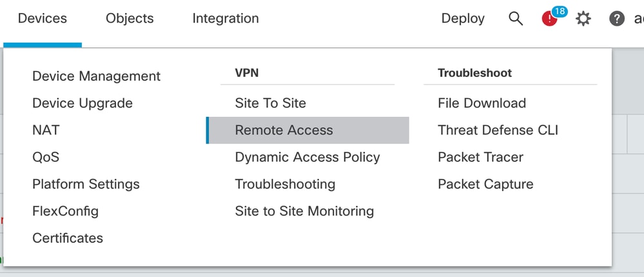
Task: Open Site To Site VPN
Action: (x=270, y=103)
